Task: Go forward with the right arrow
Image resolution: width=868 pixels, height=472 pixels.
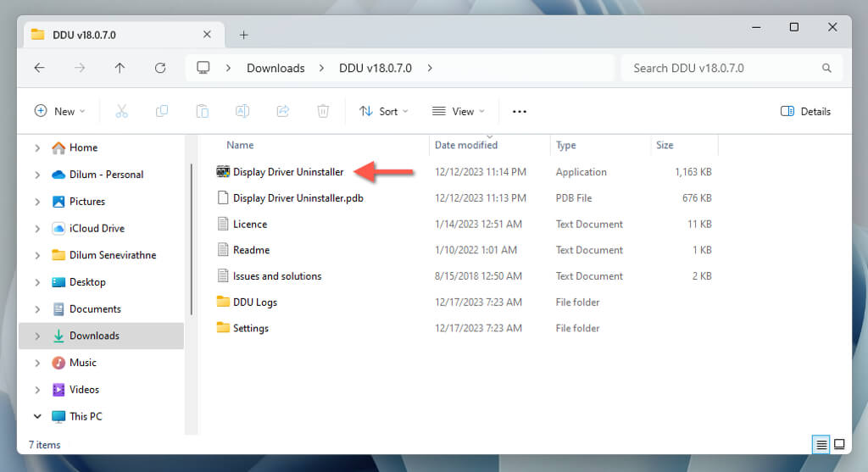Action: (x=80, y=68)
